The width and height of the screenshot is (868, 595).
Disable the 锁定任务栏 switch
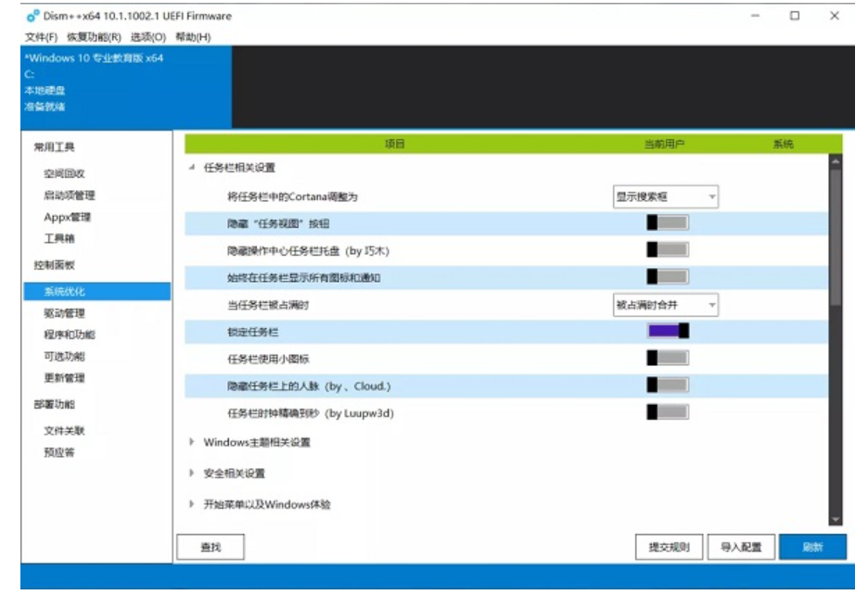click(667, 332)
